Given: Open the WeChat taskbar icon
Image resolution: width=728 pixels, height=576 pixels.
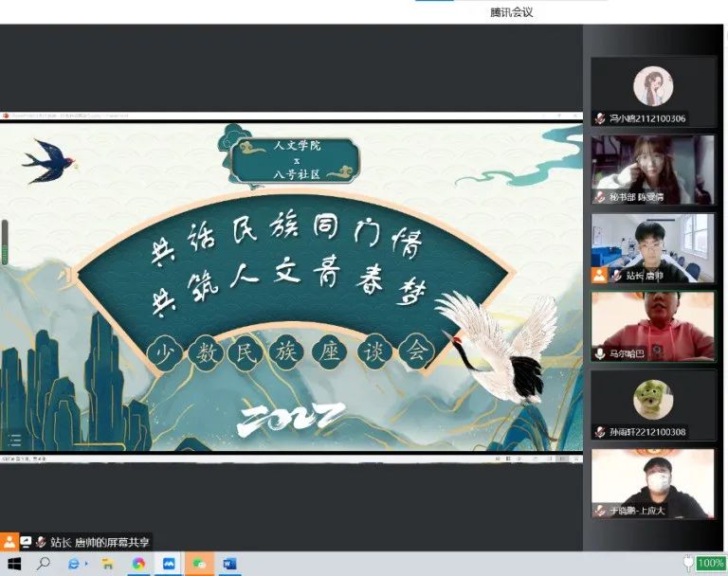Looking at the screenshot, I should pos(199,564).
